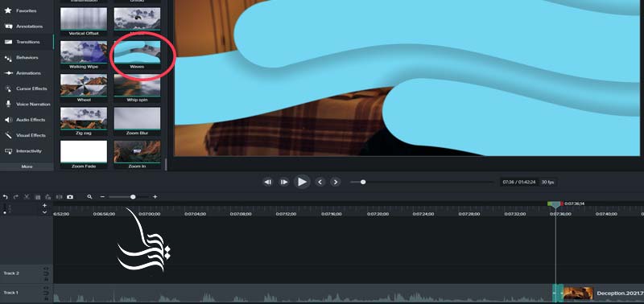The height and width of the screenshot is (304, 644).
Task: Add a new track with plus button
Action: coord(45,205)
